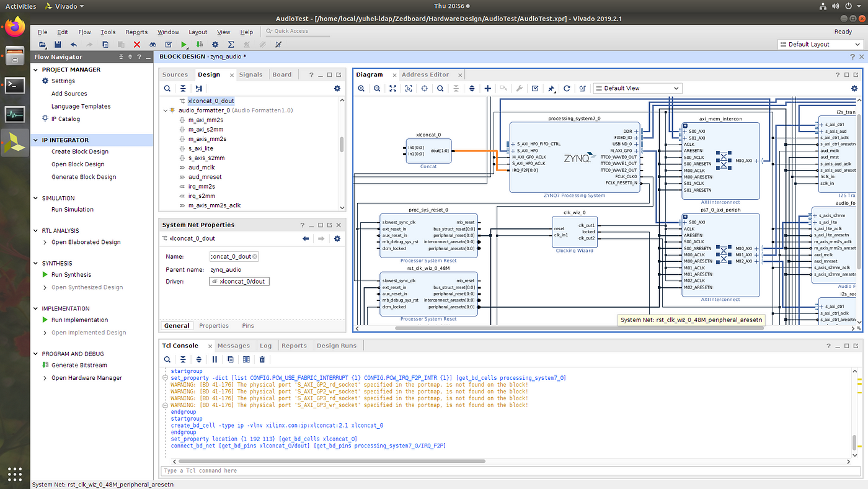Select m_axi_mm2s in Design tree
Screen dimensions: 868x489
(x=207, y=120)
